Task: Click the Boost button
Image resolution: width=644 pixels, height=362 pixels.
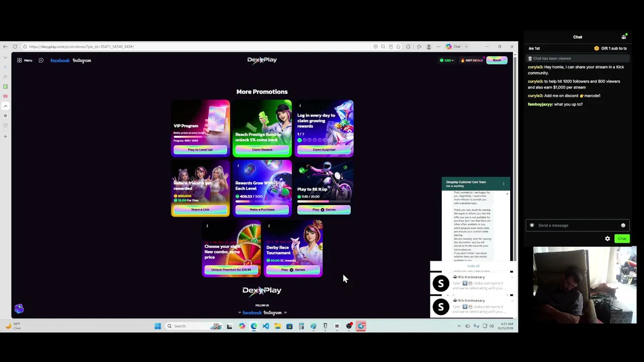Action: (497, 60)
